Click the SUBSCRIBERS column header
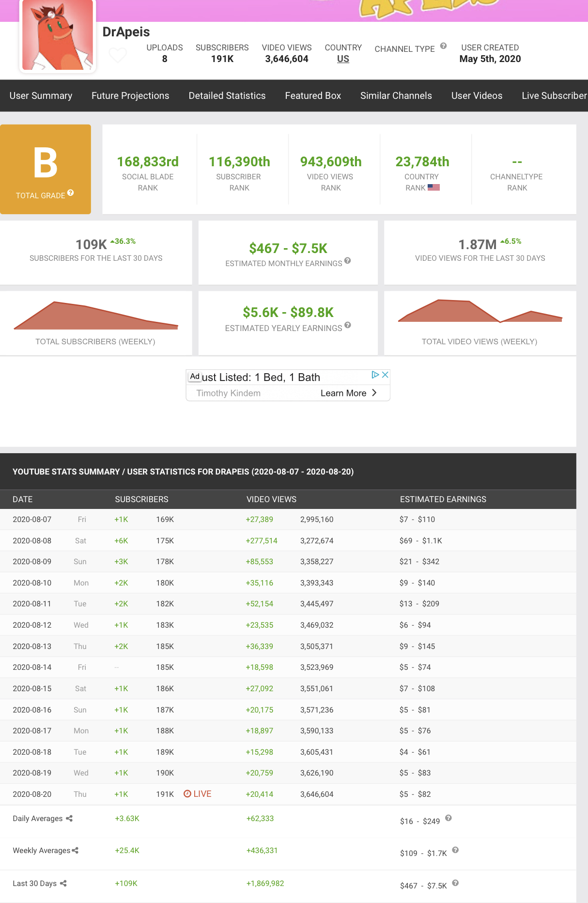This screenshot has height=903, width=588. [x=142, y=499]
